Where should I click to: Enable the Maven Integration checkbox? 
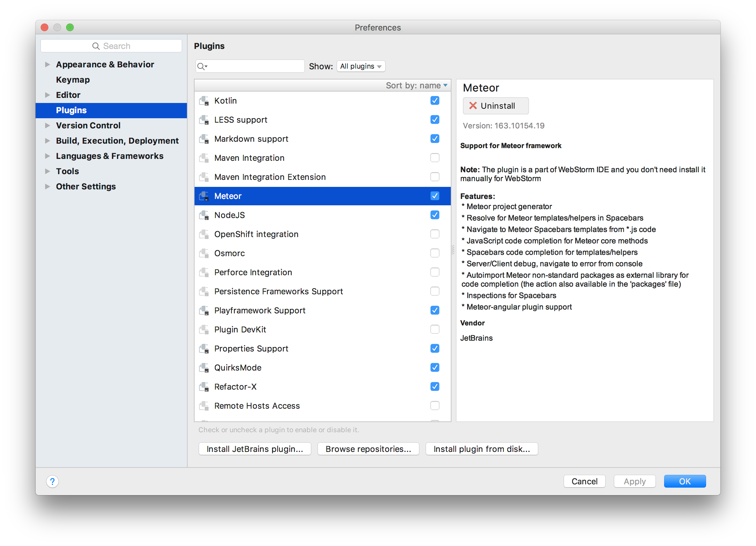click(x=435, y=158)
